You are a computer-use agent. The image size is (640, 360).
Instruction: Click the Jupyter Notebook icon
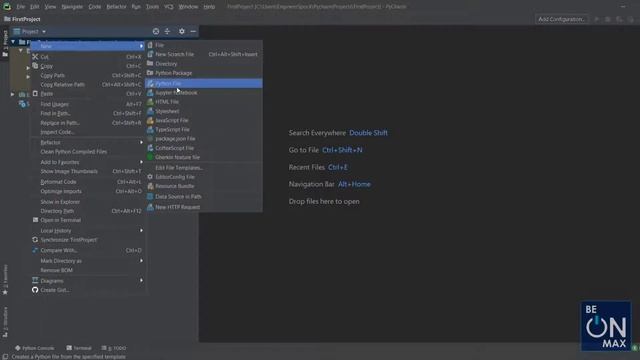pyautogui.click(x=150, y=93)
